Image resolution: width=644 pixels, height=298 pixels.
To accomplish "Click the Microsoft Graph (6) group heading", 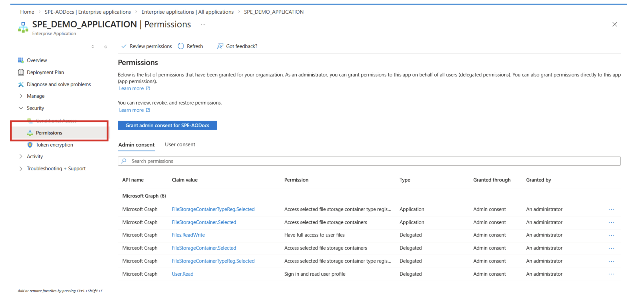I will [144, 196].
